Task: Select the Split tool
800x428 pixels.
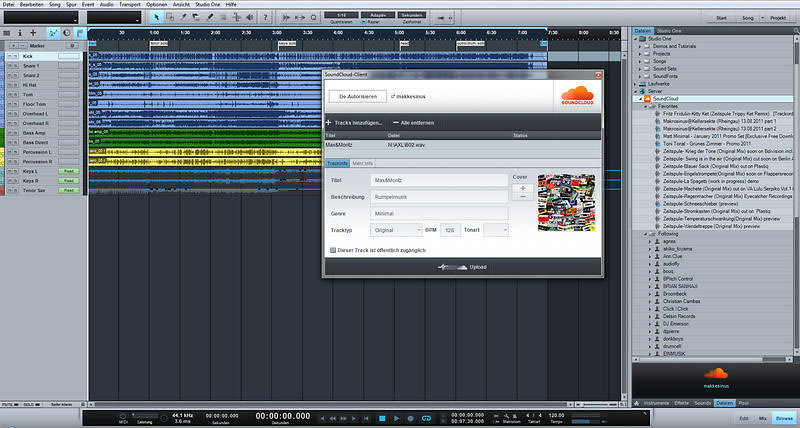Action: pyautogui.click(x=183, y=17)
